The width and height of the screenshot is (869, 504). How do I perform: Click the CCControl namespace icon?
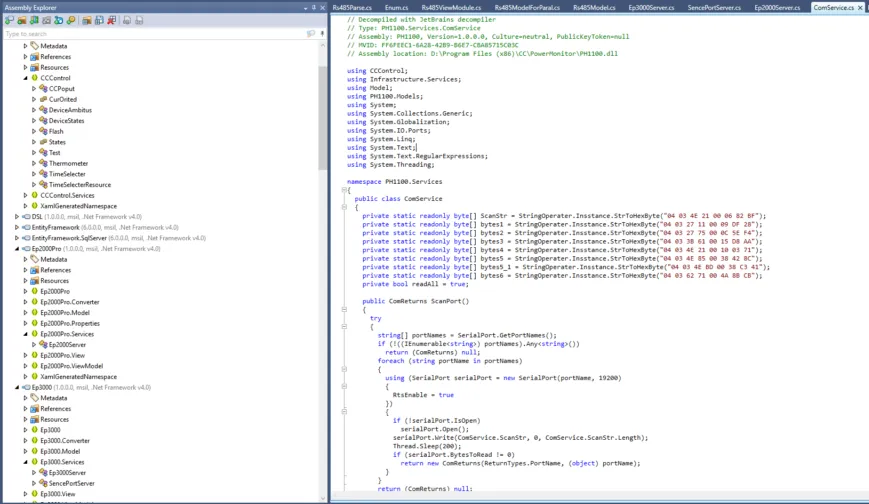tap(34, 78)
